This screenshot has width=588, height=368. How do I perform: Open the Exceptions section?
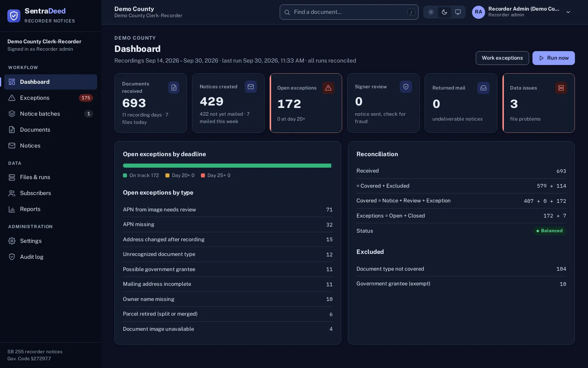[51, 98]
